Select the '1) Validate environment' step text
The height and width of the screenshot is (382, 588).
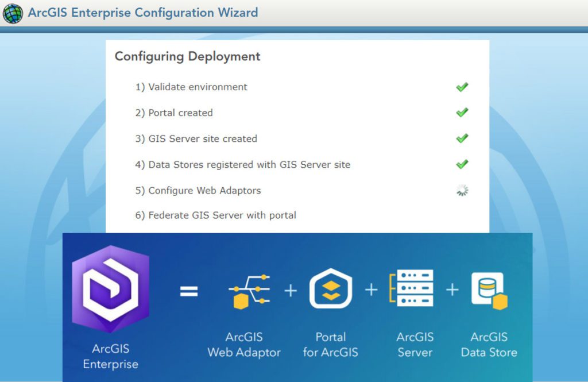(191, 87)
